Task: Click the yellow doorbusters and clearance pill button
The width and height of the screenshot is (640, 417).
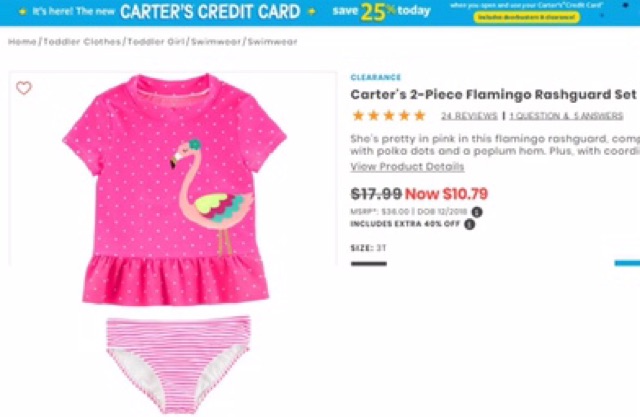Action: coord(527,17)
